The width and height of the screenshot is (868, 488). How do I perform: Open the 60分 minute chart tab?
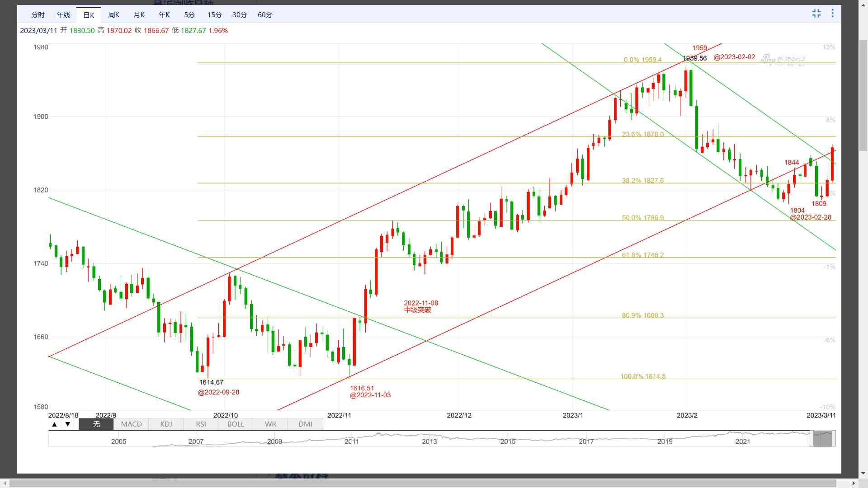pyautogui.click(x=265, y=15)
